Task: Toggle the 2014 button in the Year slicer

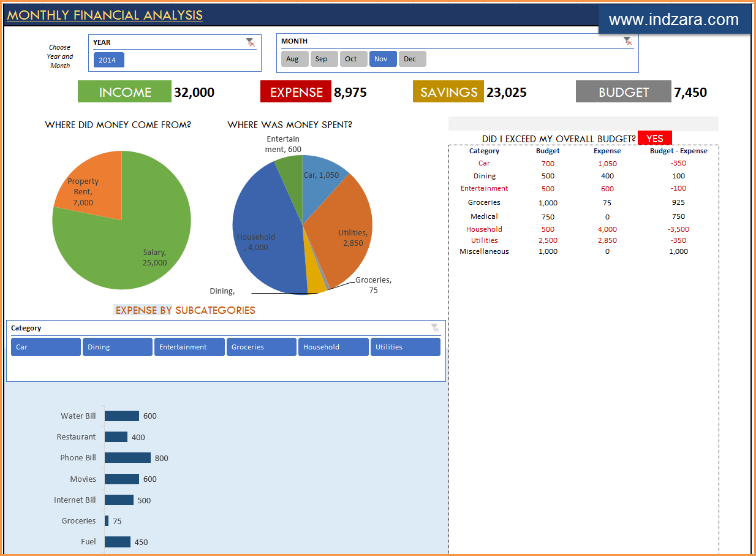Action: 108,59
